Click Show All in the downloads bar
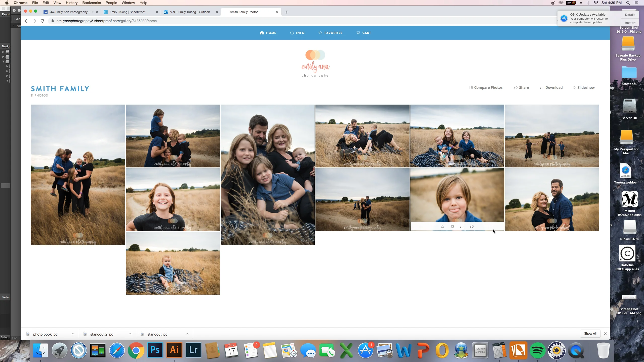Screen dimensions: 644x362 coord(590,334)
